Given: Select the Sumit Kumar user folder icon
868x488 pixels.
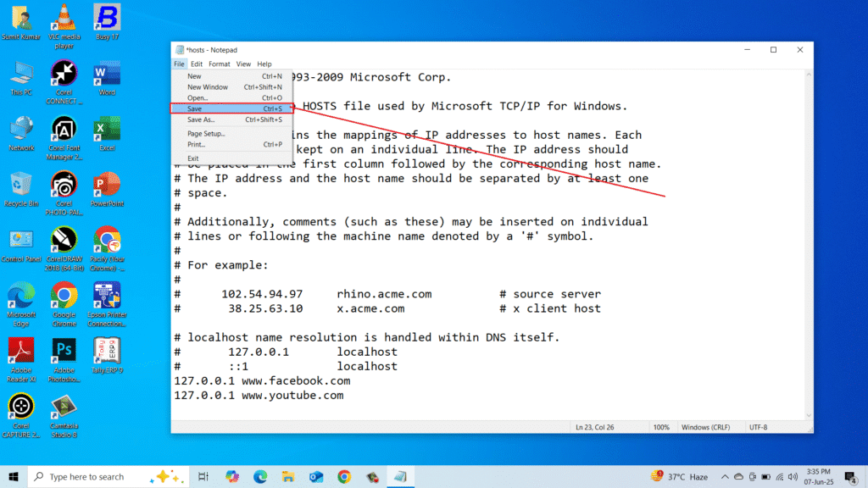Looking at the screenshot, I should coord(21,21).
